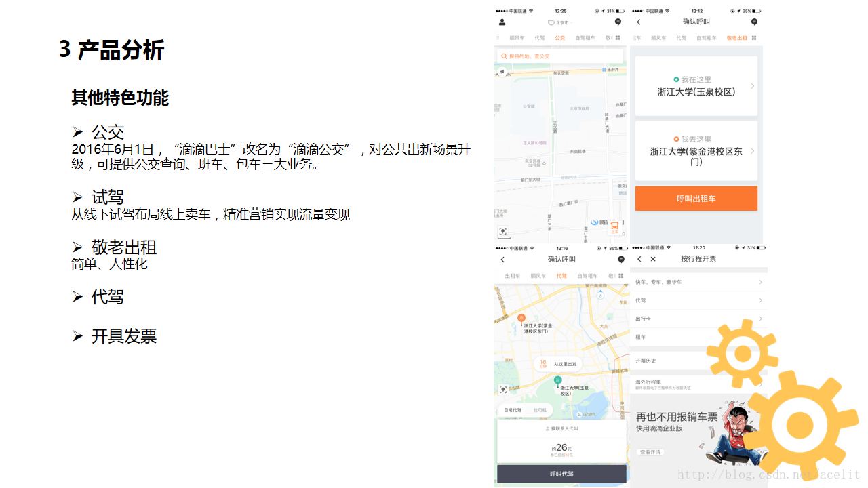
Task: Click the 搜目的地、查公交 search field
Action: click(x=560, y=56)
